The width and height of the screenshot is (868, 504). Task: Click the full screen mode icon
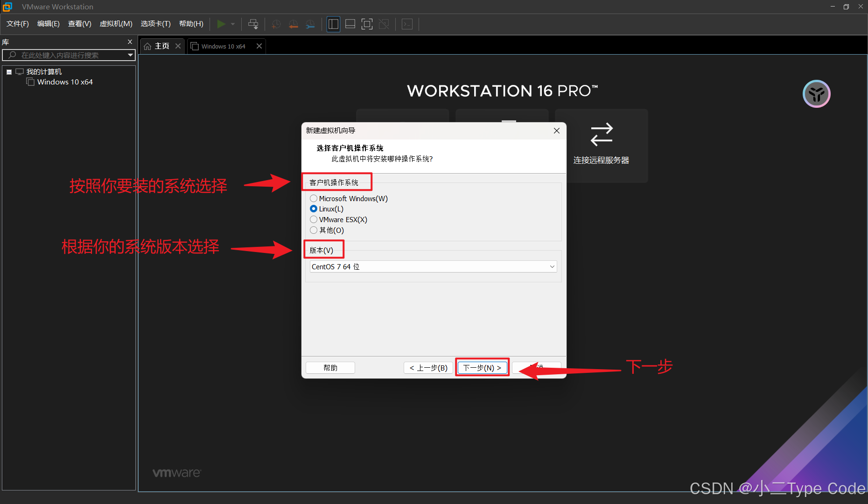pos(367,24)
